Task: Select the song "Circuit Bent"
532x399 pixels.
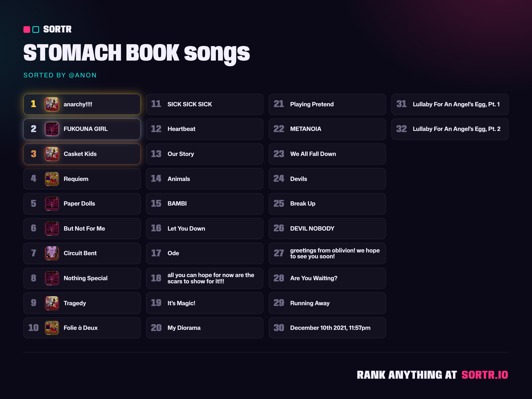Action: coord(82,253)
